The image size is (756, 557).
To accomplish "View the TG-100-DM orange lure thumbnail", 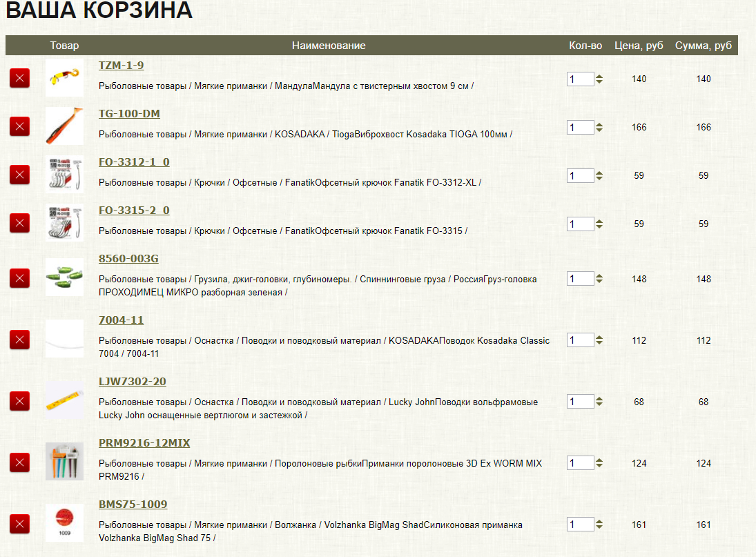I will (x=64, y=126).
